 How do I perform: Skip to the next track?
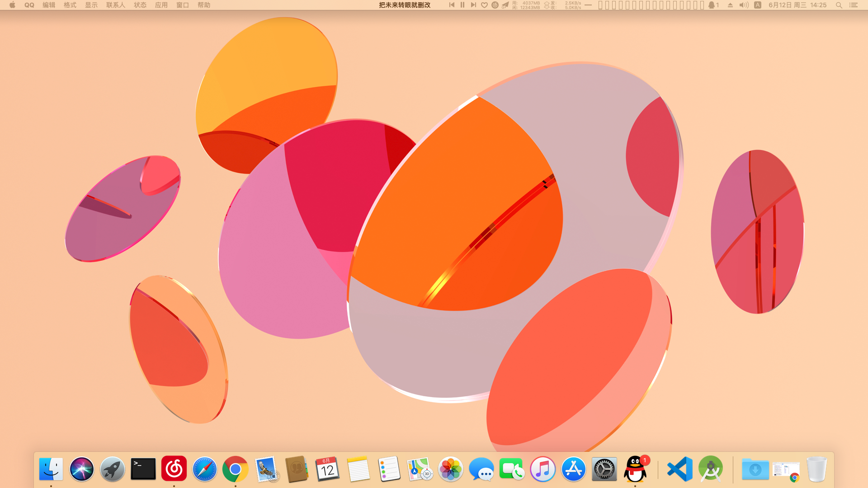click(473, 5)
